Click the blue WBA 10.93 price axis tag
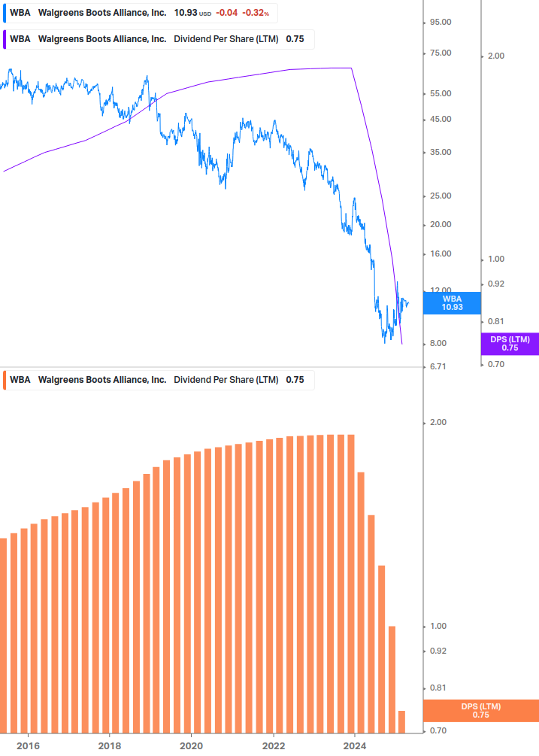 [x=452, y=303]
